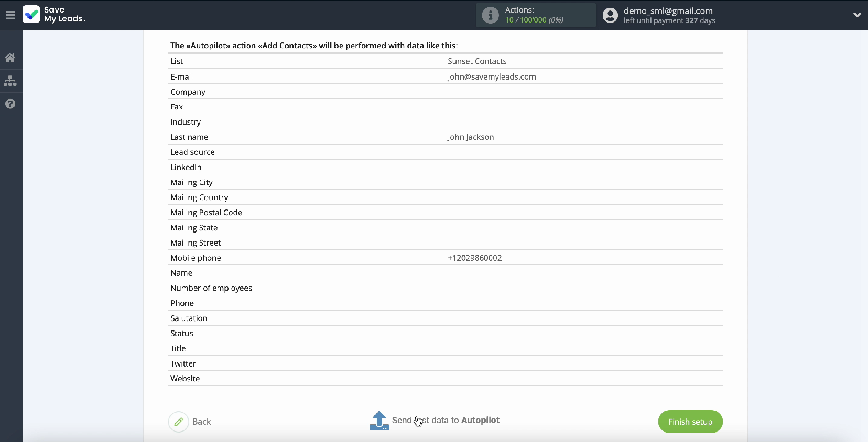Select the john@savemyleads.com email value

click(x=492, y=76)
